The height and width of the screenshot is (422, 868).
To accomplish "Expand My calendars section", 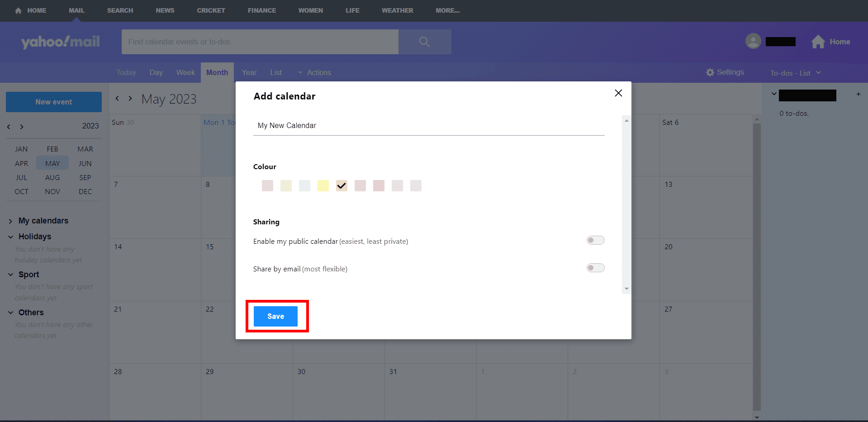I will [x=10, y=221].
